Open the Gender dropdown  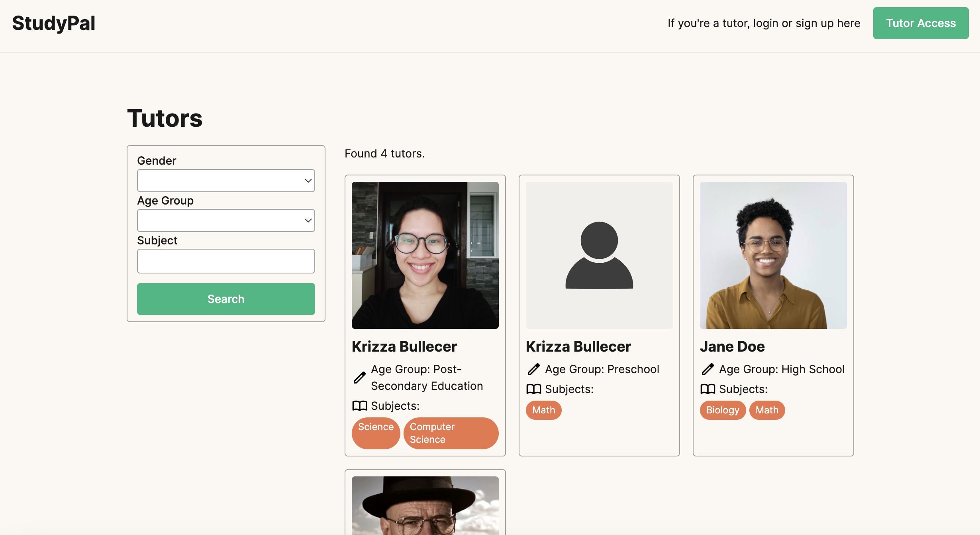pyautogui.click(x=225, y=181)
